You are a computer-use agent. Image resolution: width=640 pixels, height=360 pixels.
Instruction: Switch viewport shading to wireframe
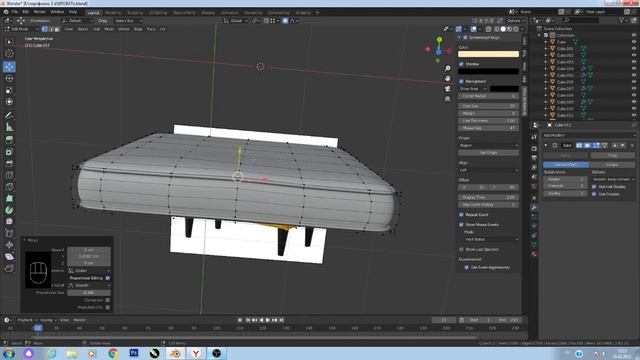coord(497,29)
